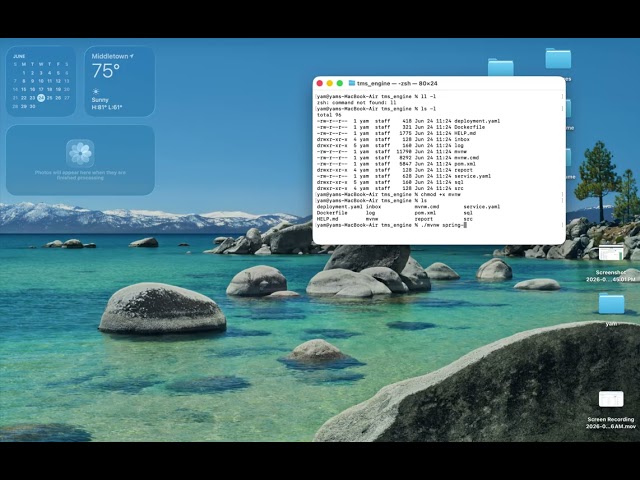Click the Sunny condition label
Viewport: 640px width, 480px height.
[x=100, y=100]
